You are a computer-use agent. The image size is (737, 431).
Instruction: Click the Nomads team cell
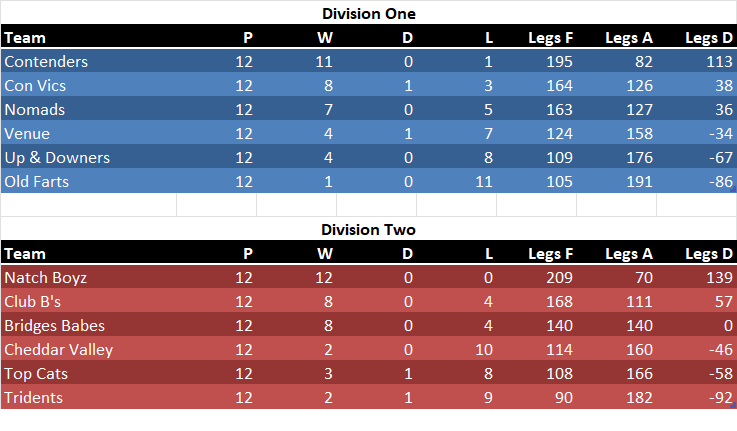coord(34,110)
